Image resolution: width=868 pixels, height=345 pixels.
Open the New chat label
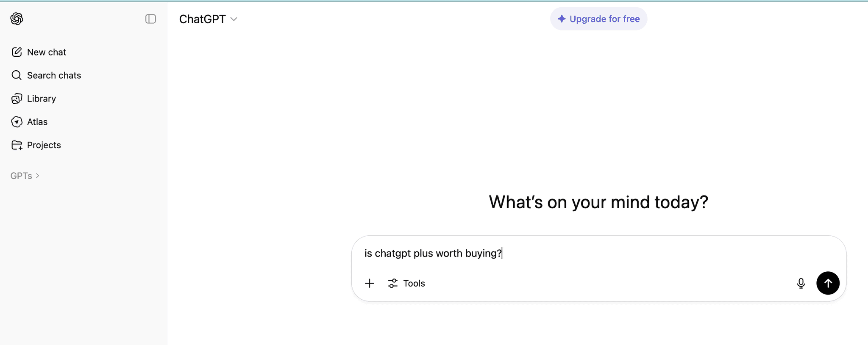point(47,52)
